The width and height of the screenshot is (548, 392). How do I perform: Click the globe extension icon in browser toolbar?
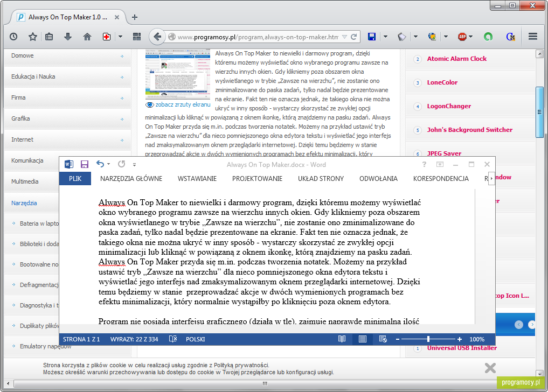(432, 36)
